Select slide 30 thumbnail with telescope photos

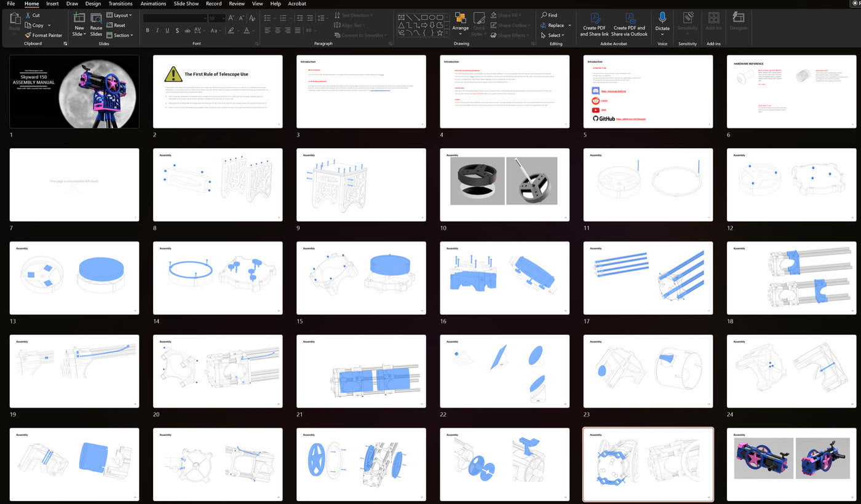click(x=792, y=465)
